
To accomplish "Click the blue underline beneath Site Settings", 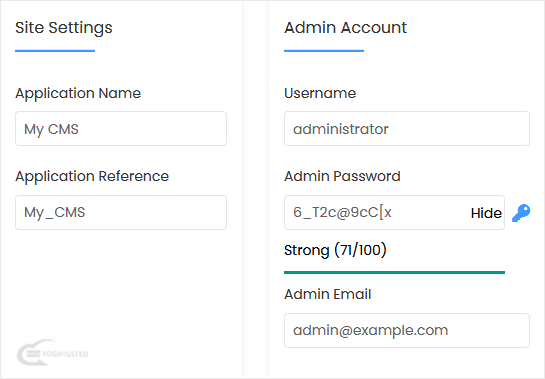I will pyautogui.click(x=55, y=51).
